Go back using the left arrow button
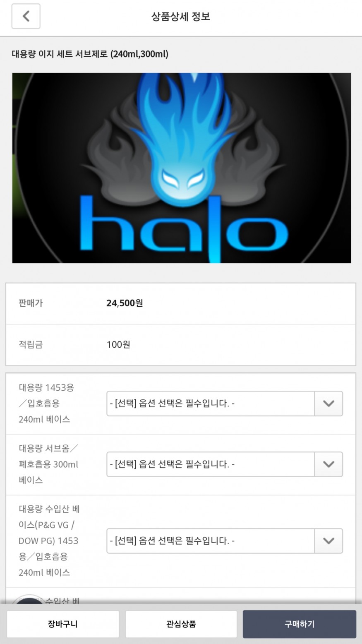This screenshot has height=644, width=362. tap(26, 17)
